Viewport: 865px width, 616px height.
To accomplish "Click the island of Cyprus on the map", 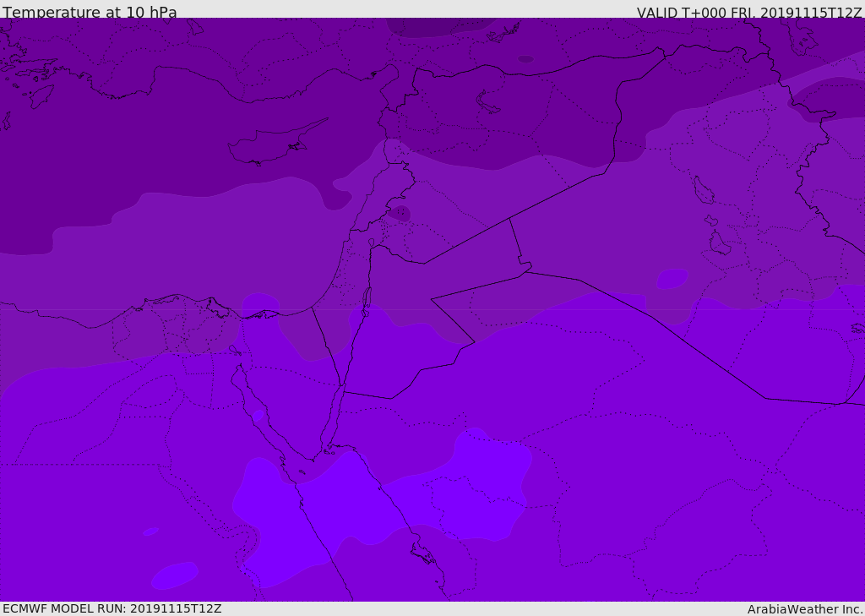I will (277, 143).
